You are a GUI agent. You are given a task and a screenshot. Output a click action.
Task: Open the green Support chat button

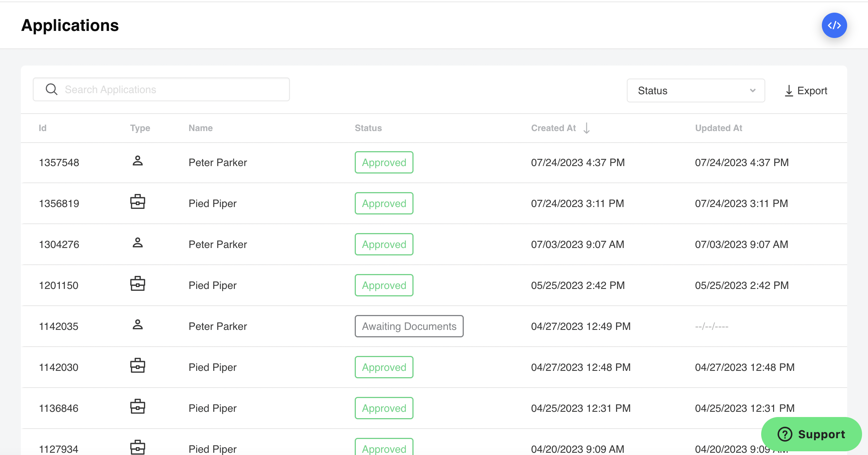pos(811,434)
